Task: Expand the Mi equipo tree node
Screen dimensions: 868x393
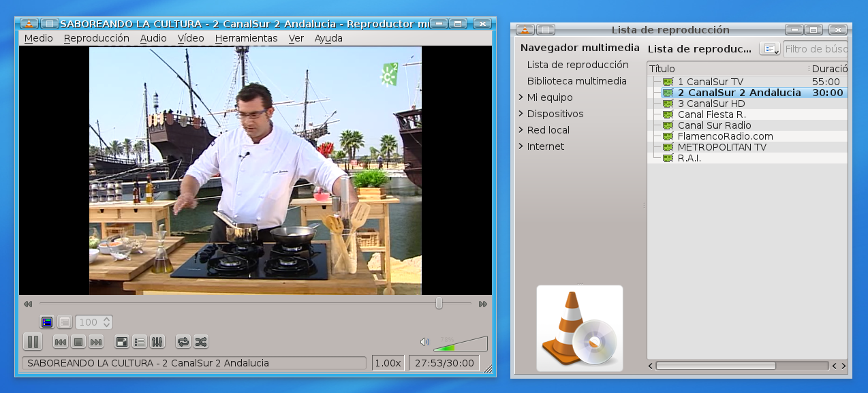Action: pyautogui.click(x=521, y=97)
